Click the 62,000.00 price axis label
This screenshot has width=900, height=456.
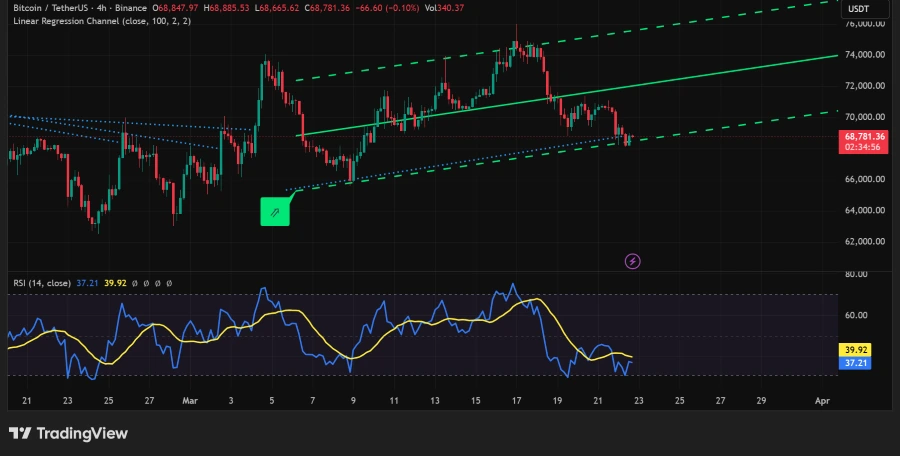tap(864, 241)
